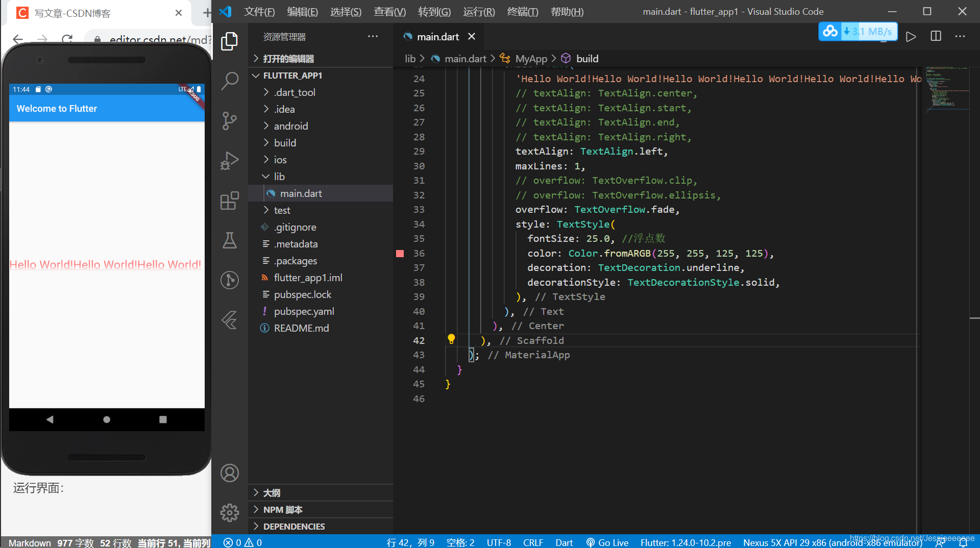Open the Git graph sidebar icon
The image size is (980, 548).
coord(230,280)
